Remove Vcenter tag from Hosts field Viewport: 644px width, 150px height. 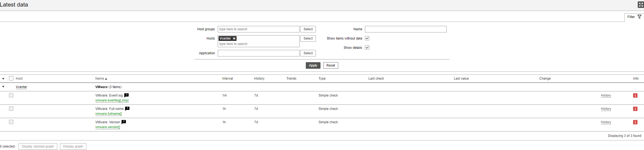234,38
